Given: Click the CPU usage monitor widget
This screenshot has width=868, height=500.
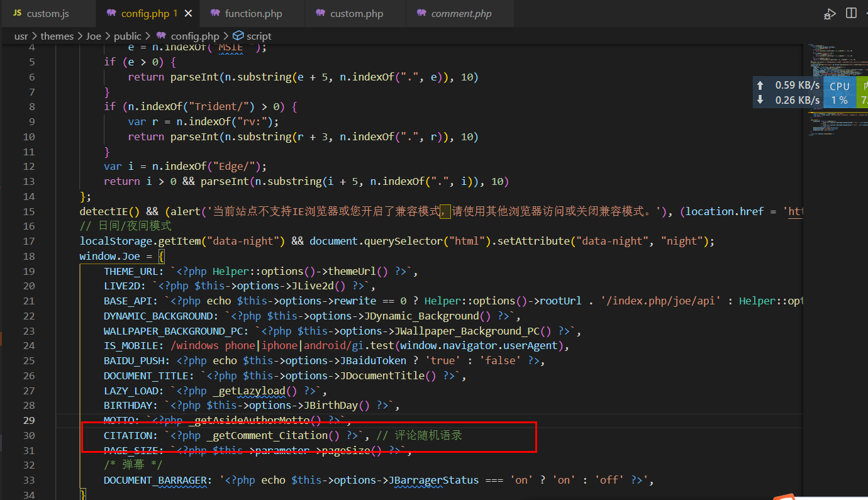Looking at the screenshot, I should click(839, 92).
